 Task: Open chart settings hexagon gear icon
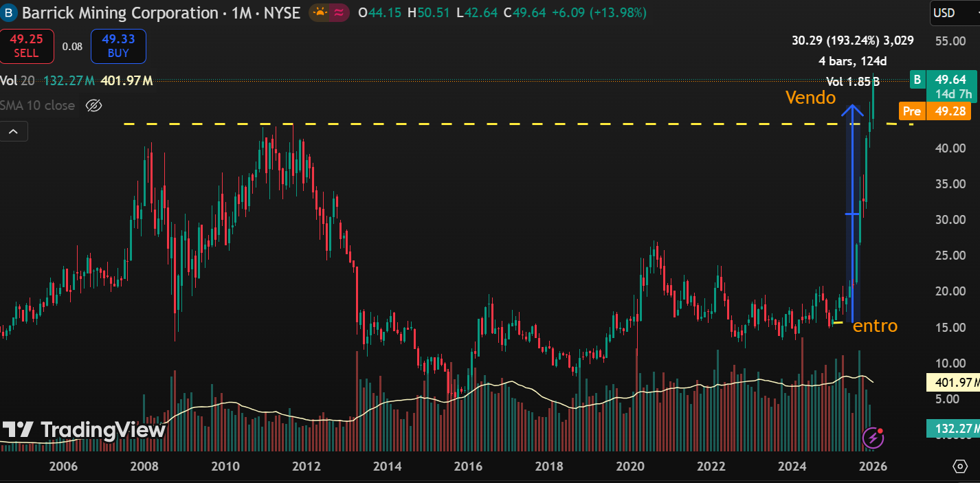click(x=960, y=467)
